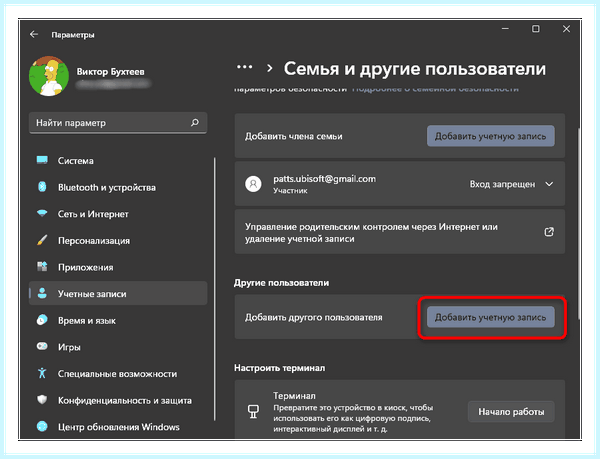Click Семья и другие пользователи title

[x=414, y=69]
